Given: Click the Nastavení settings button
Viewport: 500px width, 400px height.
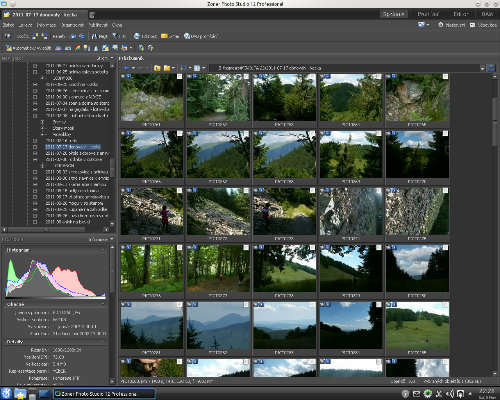Looking at the screenshot, I should point(451,25).
